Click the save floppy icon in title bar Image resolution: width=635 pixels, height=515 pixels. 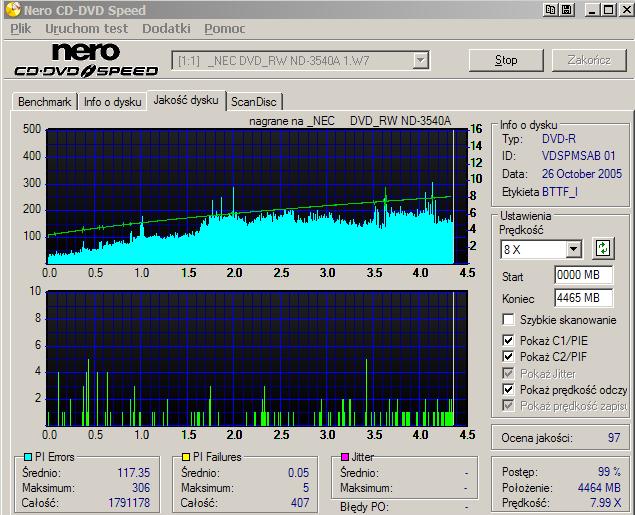567,9
